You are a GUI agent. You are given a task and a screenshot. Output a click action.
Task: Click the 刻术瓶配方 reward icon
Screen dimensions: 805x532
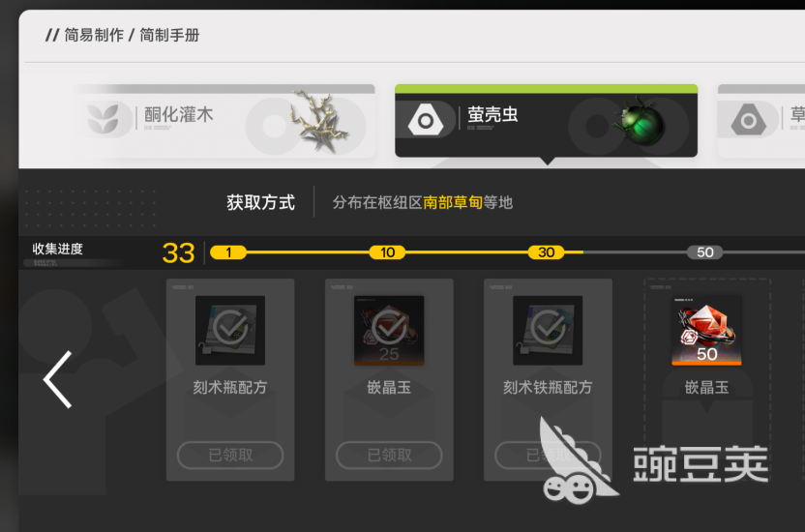[230, 331]
